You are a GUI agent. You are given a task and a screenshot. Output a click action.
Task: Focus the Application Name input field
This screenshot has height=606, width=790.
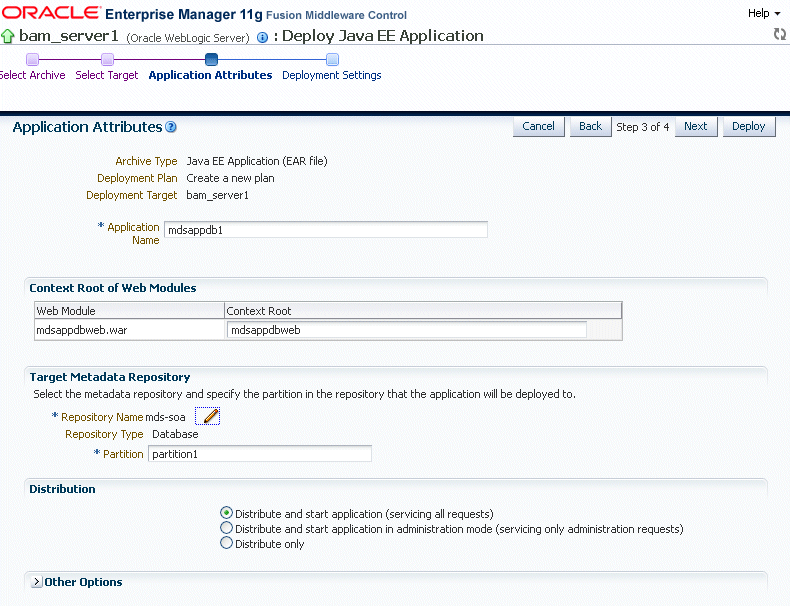326,230
